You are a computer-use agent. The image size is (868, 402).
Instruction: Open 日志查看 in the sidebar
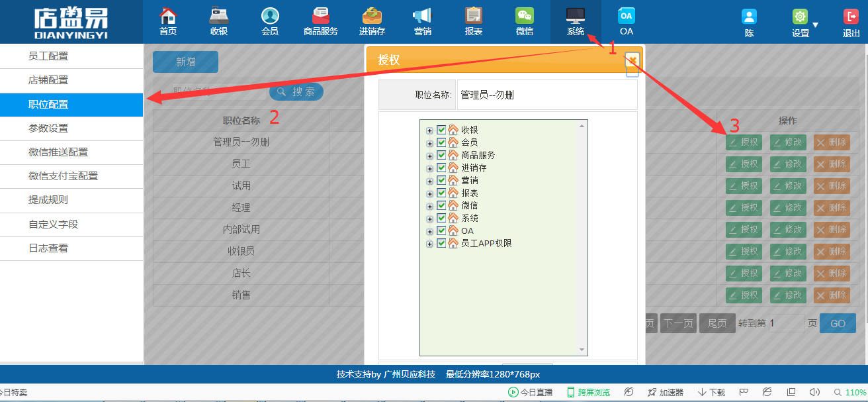[x=71, y=248]
